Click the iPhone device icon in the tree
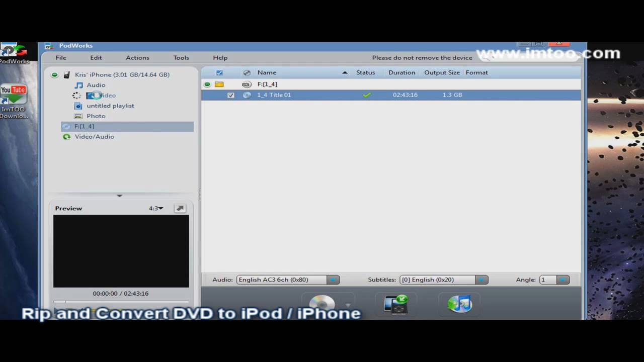This screenshot has width=644, height=362. click(x=66, y=74)
